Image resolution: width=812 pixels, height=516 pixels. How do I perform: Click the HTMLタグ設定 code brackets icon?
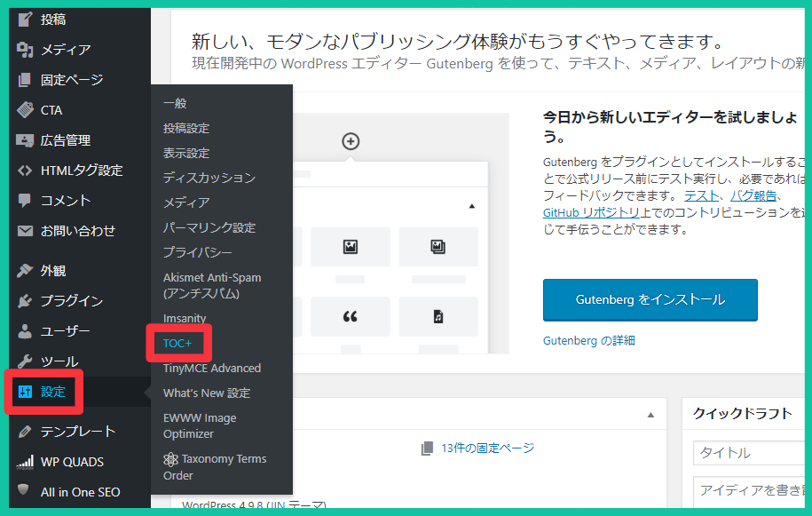click(x=25, y=171)
